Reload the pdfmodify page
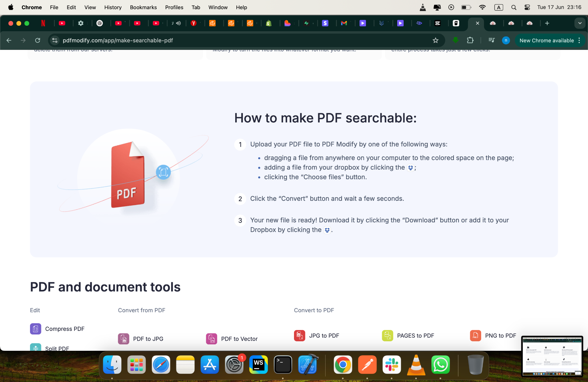 tap(38, 40)
